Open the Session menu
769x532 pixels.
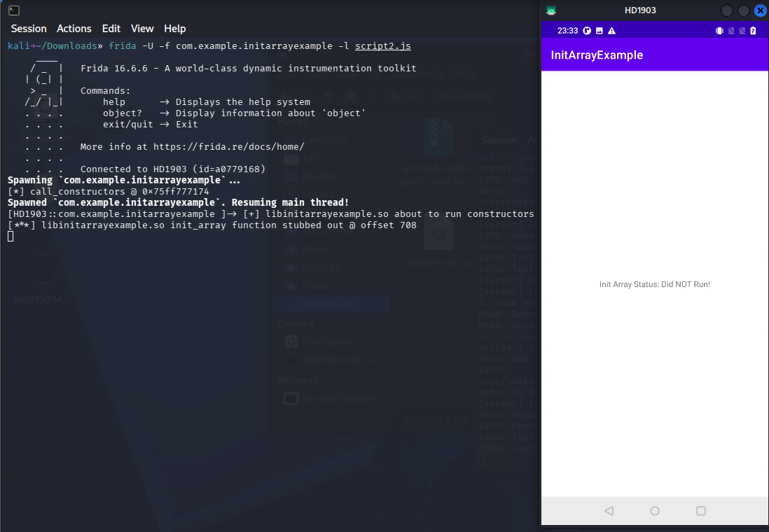[29, 29]
